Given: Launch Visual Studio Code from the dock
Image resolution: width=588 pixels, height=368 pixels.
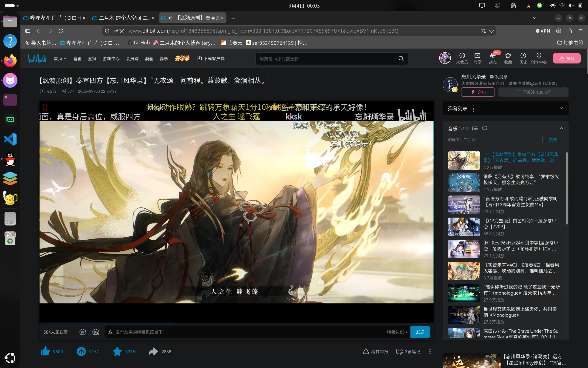Looking at the screenshot, I should 10,139.
